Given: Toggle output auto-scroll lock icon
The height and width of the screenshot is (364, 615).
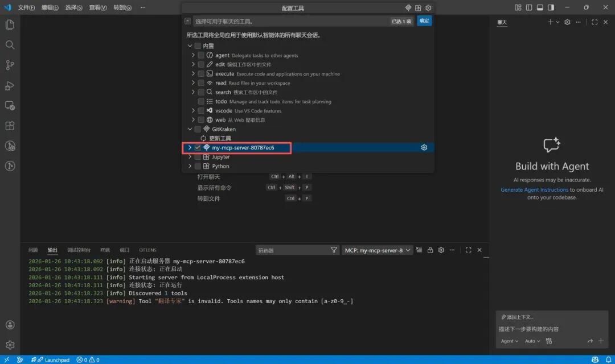Looking at the screenshot, I should 430,250.
